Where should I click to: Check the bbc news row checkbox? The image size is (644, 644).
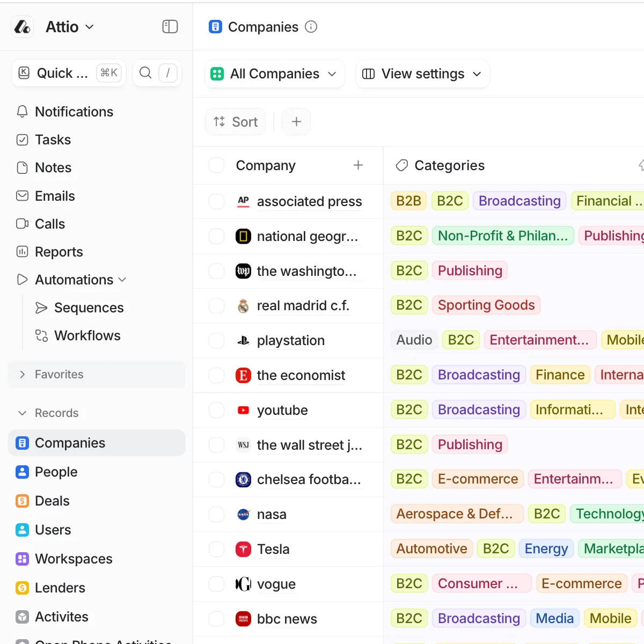(x=216, y=619)
